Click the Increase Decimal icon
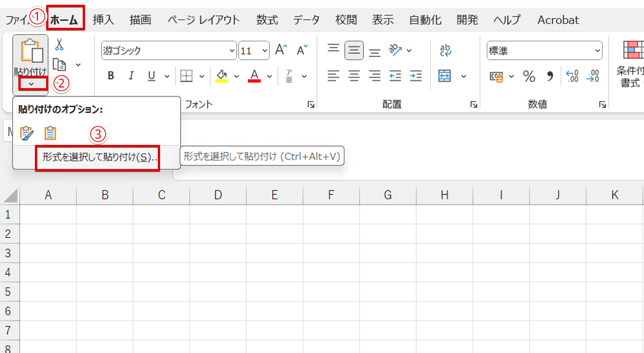Image resolution: width=644 pixels, height=353 pixels. tap(572, 76)
